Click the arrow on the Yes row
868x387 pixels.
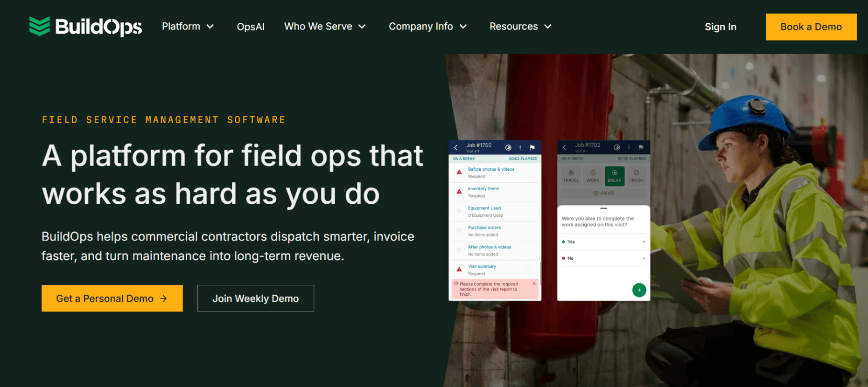(644, 242)
